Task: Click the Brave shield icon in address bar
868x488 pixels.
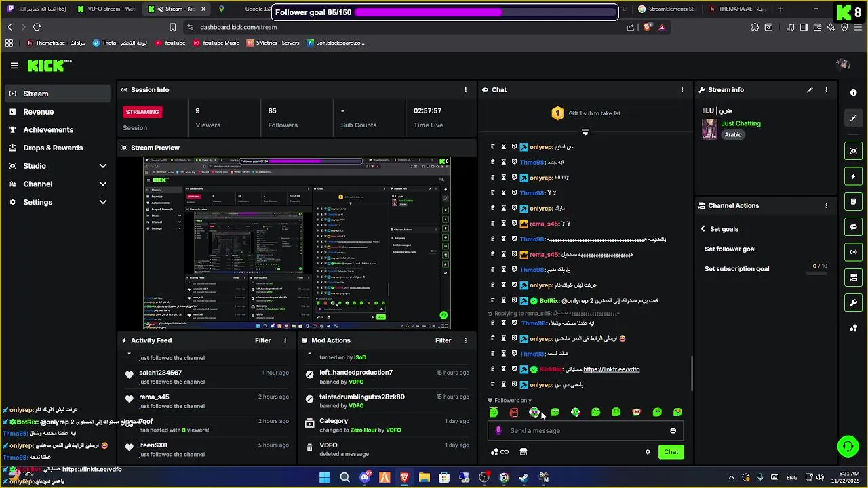Action: pyautogui.click(x=648, y=27)
